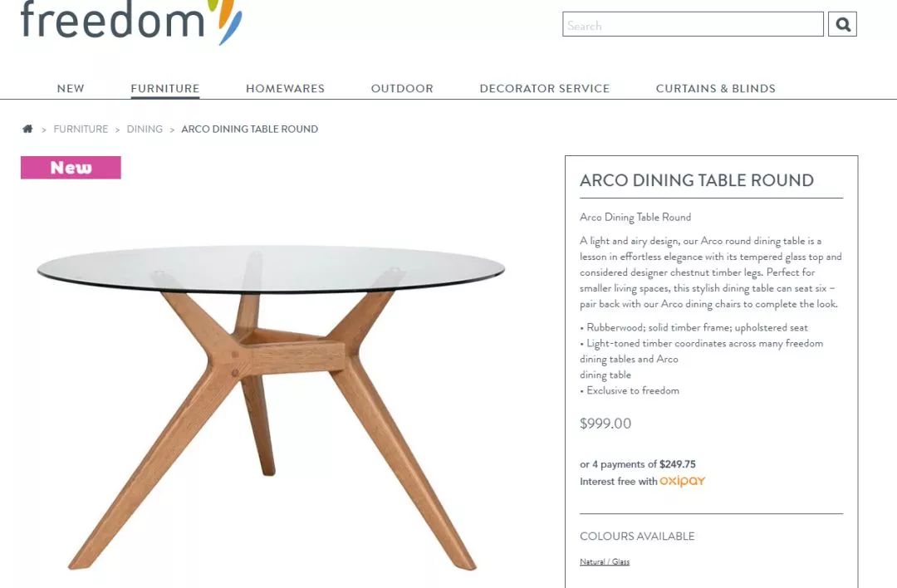Open the CURTAINS & BLINDS menu item
Image resolution: width=897 pixels, height=588 pixels.
click(x=716, y=89)
